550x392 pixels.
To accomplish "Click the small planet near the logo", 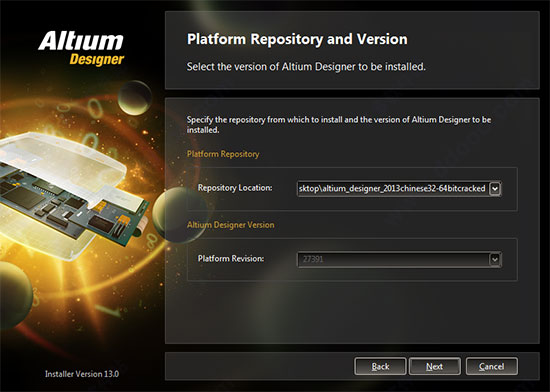I will 135,98.
